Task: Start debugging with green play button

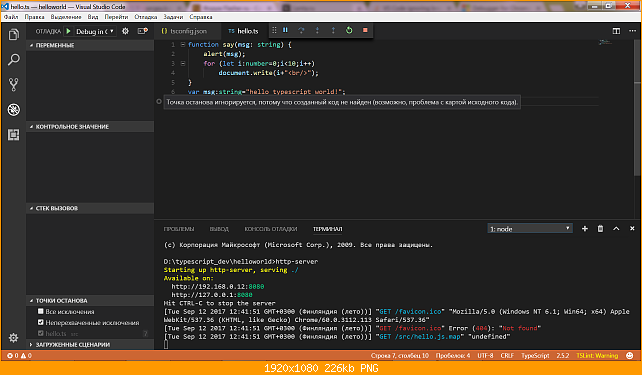Action: pos(68,31)
